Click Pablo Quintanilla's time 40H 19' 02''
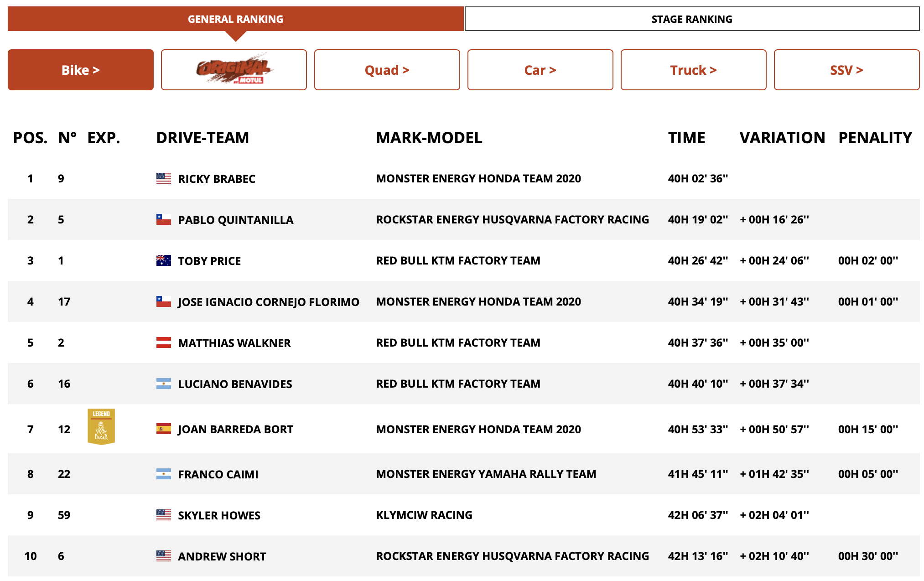This screenshot has width=924, height=581. point(698,219)
